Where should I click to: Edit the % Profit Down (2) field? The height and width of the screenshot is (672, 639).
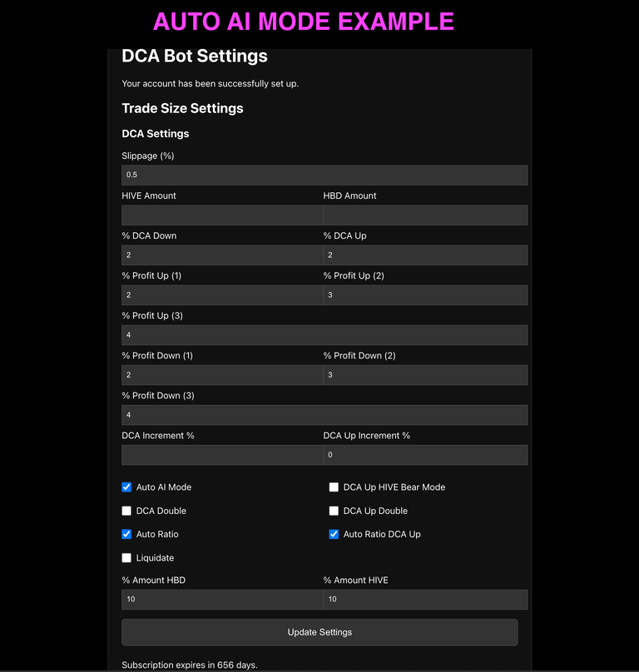coord(425,375)
